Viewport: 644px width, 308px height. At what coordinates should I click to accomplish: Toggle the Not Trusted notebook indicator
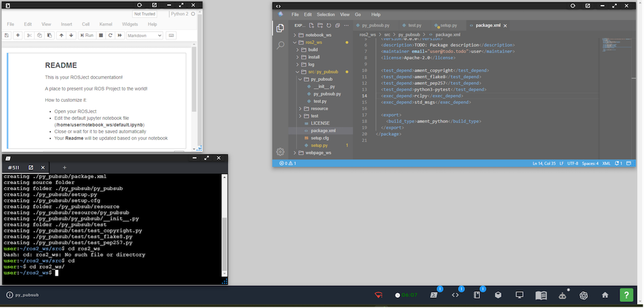coord(145,14)
